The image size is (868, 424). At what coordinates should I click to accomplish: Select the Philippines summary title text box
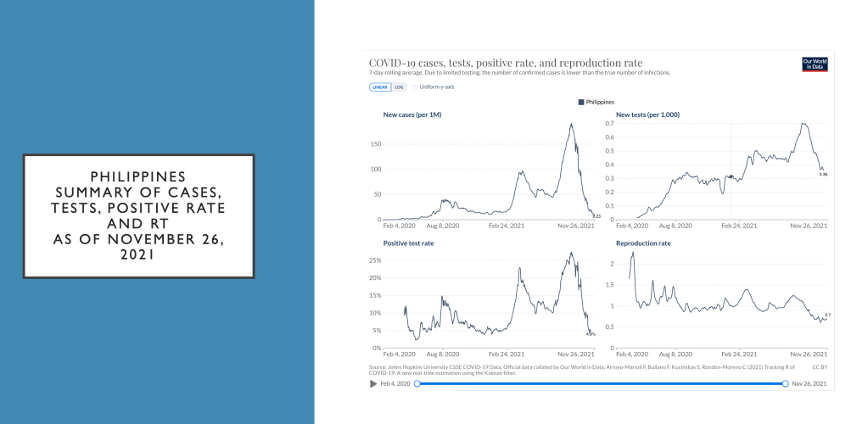tap(139, 216)
